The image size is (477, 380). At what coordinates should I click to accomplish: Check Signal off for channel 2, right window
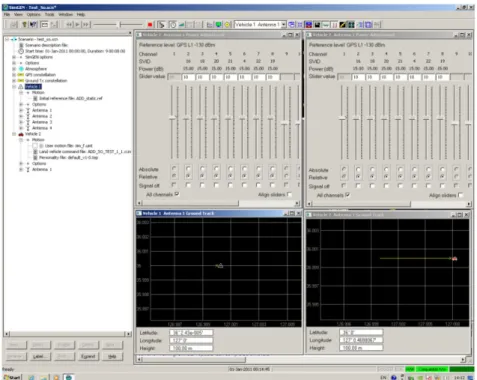point(358,186)
